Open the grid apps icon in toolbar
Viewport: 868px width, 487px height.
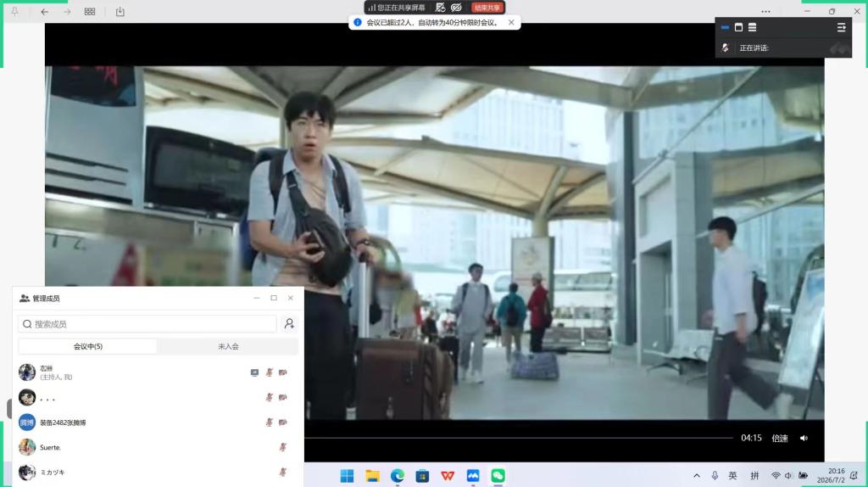(x=90, y=12)
